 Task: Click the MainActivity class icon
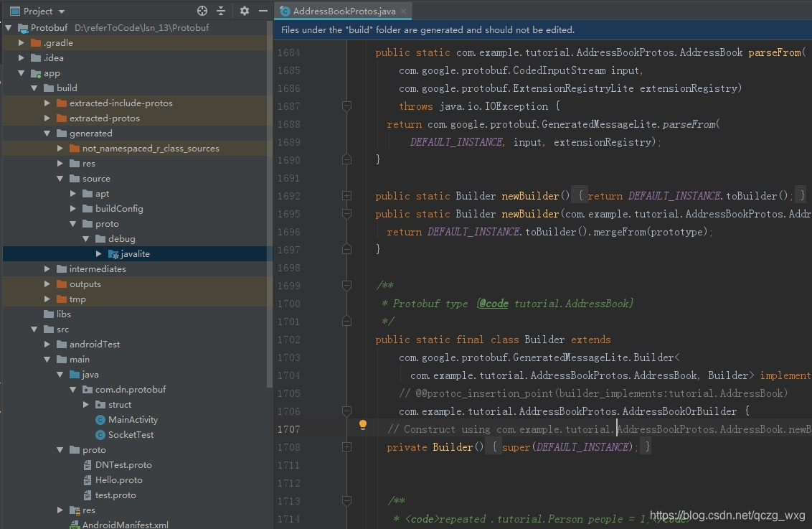pos(100,420)
